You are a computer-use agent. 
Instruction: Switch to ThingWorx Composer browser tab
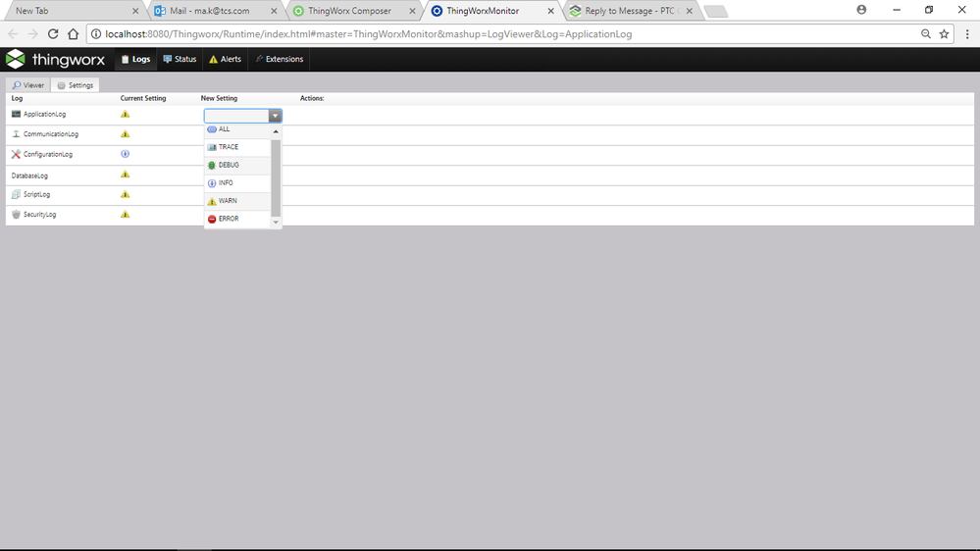(354, 11)
